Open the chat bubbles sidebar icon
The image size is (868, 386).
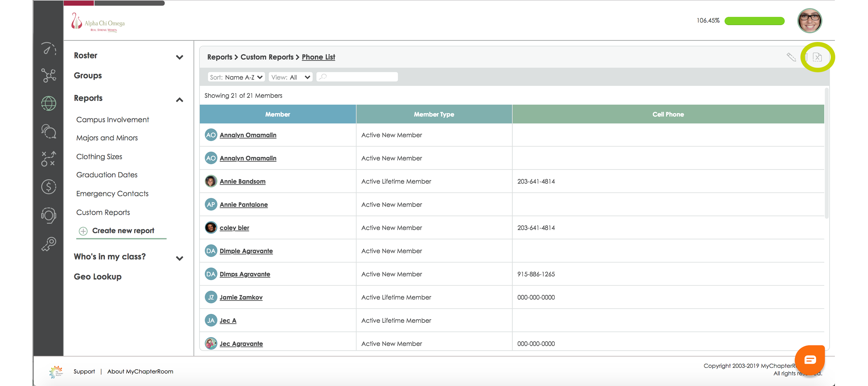pos(48,131)
